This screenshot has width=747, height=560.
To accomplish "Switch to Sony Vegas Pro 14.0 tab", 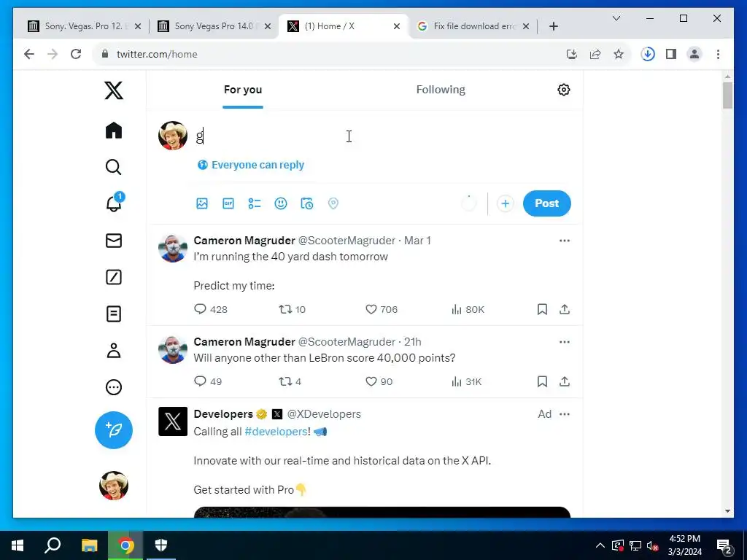I will (x=214, y=26).
